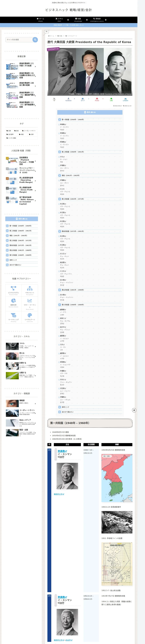This screenshot has width=145, height=644.
Task: Expand the 情報源 menu dropdown arrow
Action: (x=106, y=20)
